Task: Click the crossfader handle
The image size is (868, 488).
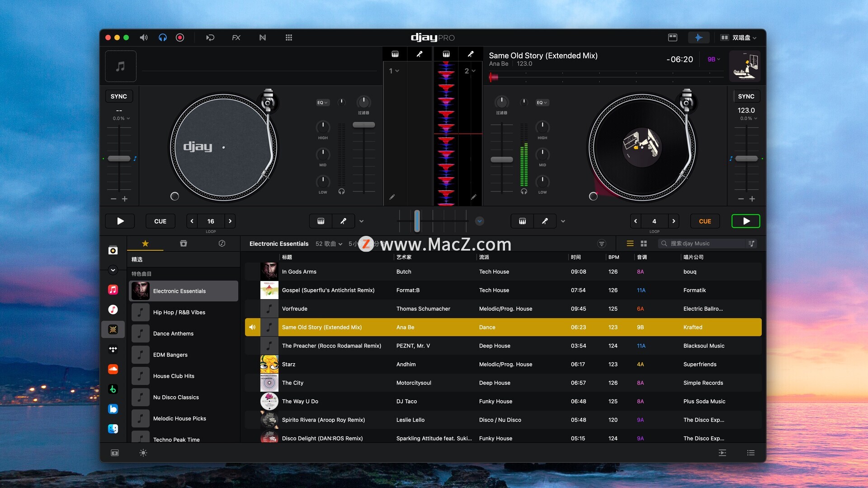Action: [x=417, y=221]
